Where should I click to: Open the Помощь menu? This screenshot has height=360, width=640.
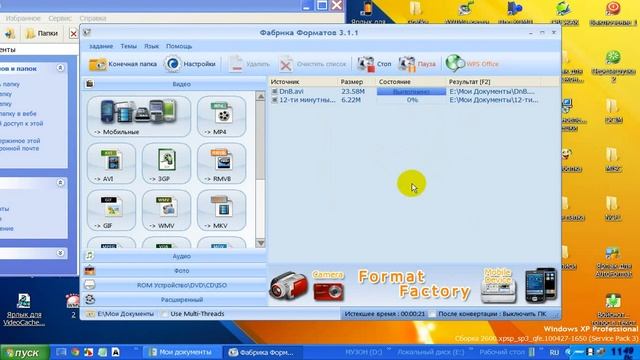pos(179,46)
